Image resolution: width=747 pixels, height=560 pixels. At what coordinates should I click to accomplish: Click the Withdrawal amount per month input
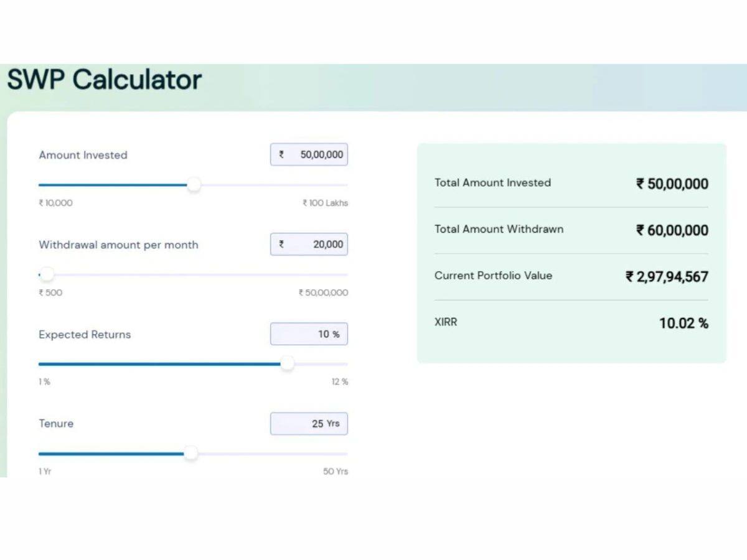tap(309, 245)
